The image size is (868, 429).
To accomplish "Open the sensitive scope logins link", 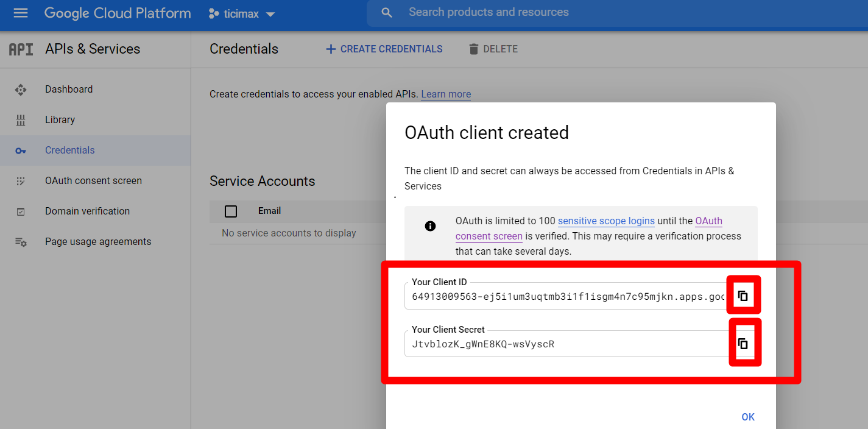I will [606, 221].
